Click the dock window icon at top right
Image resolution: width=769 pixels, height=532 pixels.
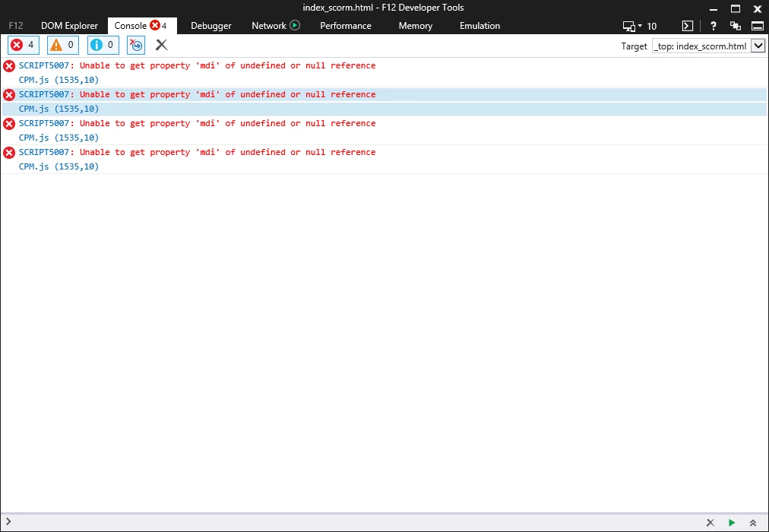pos(758,26)
